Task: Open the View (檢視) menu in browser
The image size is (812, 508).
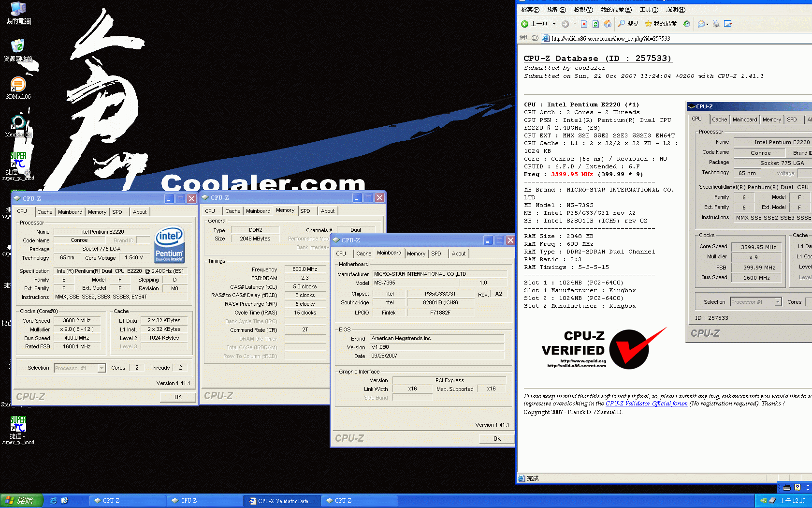Action: (x=583, y=10)
